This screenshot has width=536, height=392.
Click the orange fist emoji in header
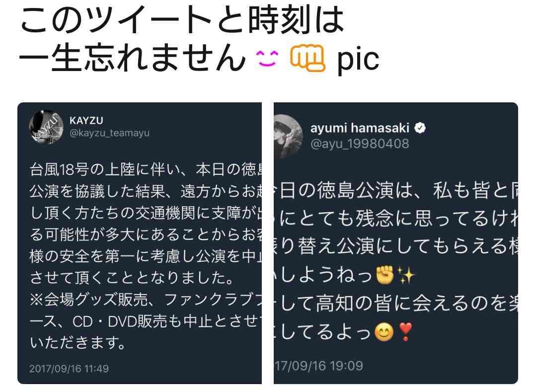coord(307,59)
